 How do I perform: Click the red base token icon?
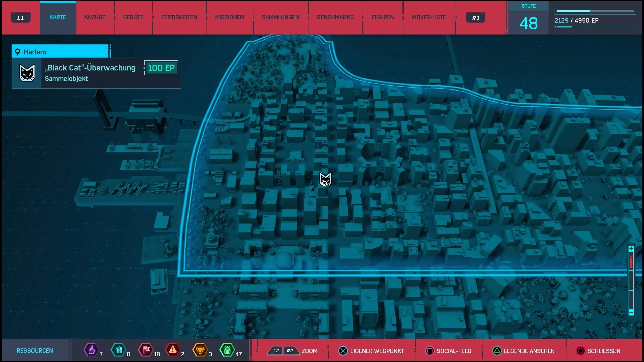146,350
